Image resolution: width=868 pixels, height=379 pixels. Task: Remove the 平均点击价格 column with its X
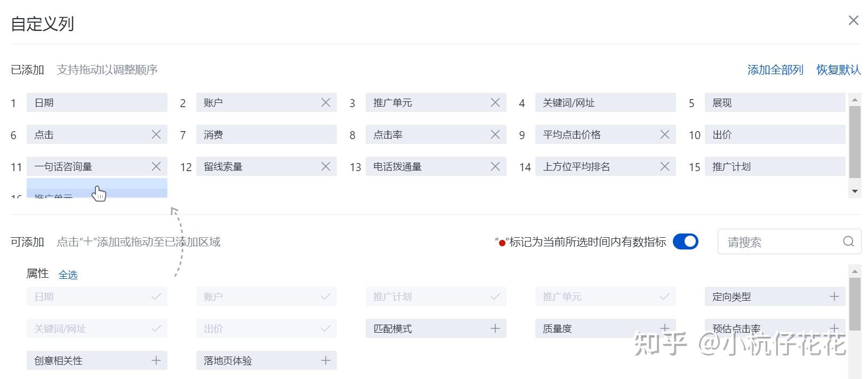[x=664, y=134]
